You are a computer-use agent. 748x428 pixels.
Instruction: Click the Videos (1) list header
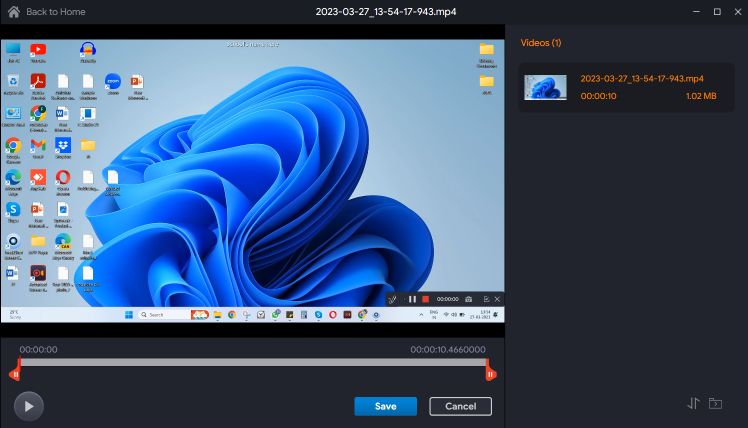[541, 43]
